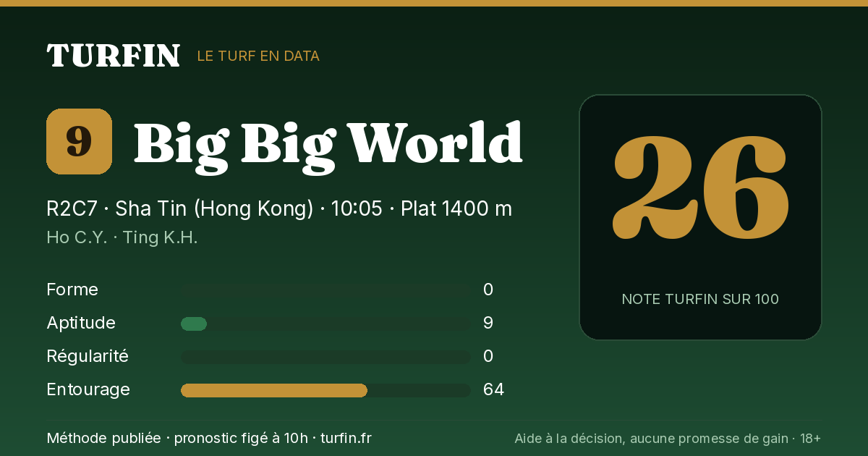Click the tagline LE TURF EN DATA
The height and width of the screenshot is (456, 868).
point(258,56)
